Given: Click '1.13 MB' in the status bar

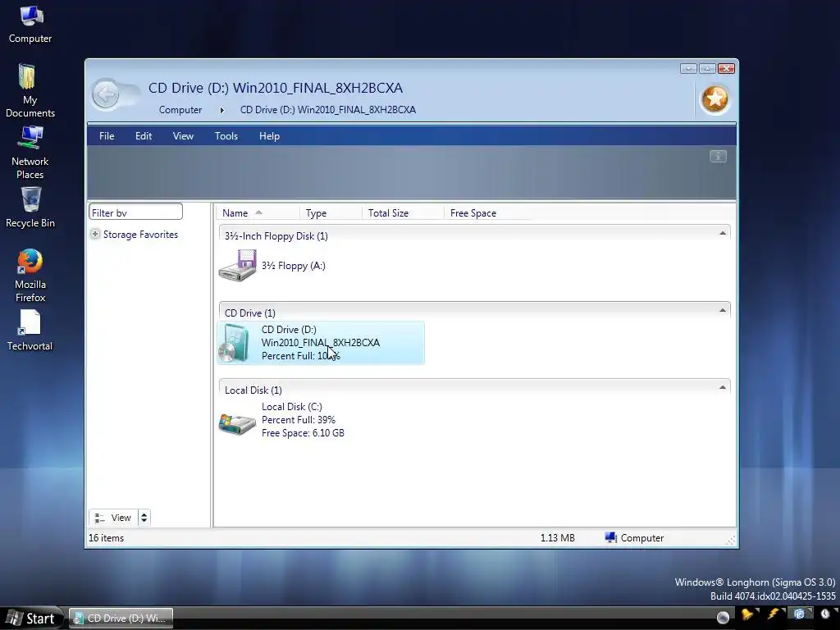Looking at the screenshot, I should pyautogui.click(x=557, y=538).
